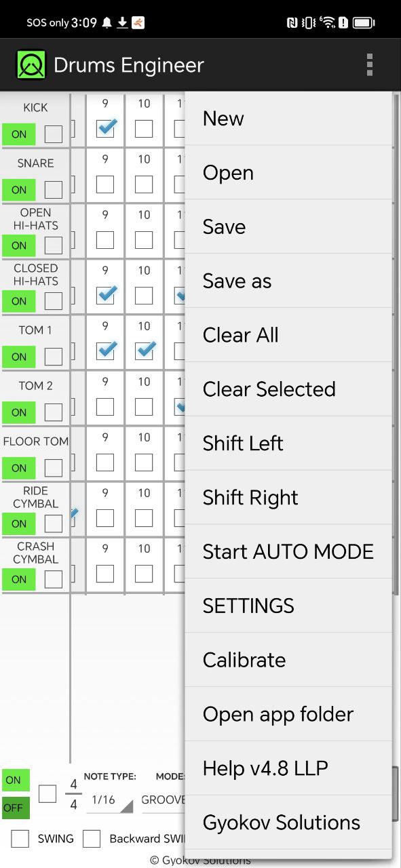Screen dimensions: 401x868
Task: Toggle the KICK track ON button
Action: [x=19, y=134]
